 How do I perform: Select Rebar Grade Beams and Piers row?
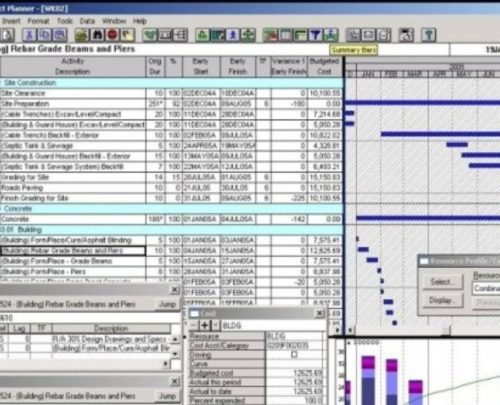pos(172,251)
